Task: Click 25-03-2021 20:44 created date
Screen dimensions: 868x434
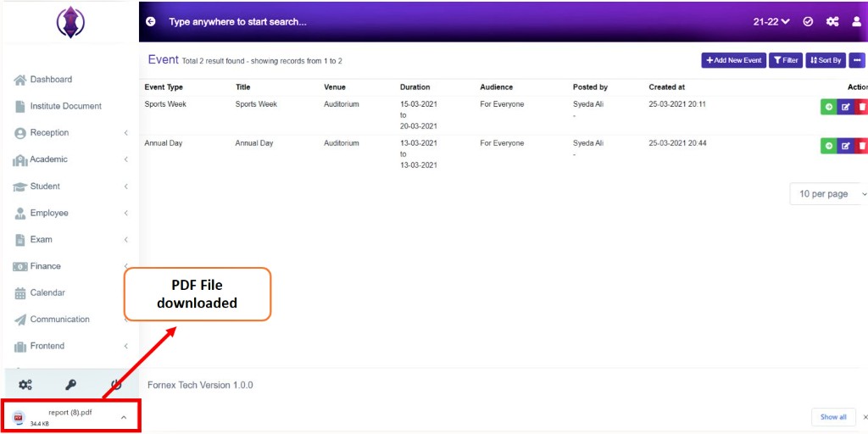Action: [x=677, y=142]
